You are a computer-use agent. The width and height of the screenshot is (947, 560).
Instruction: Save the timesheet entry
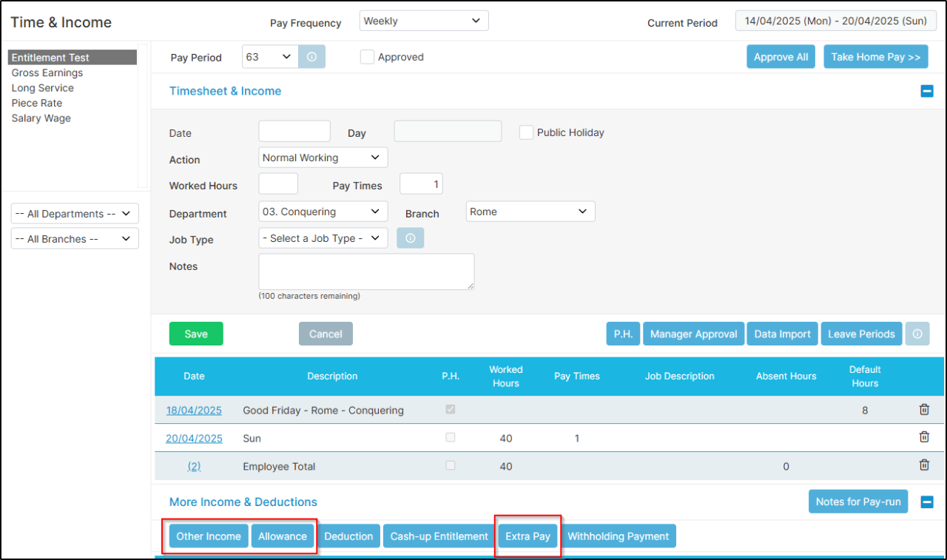point(195,334)
